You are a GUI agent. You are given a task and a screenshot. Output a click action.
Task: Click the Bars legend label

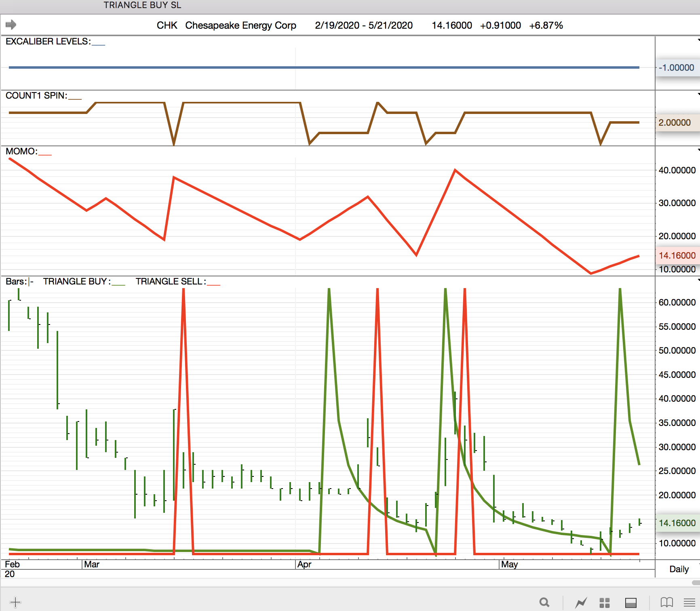(x=16, y=281)
